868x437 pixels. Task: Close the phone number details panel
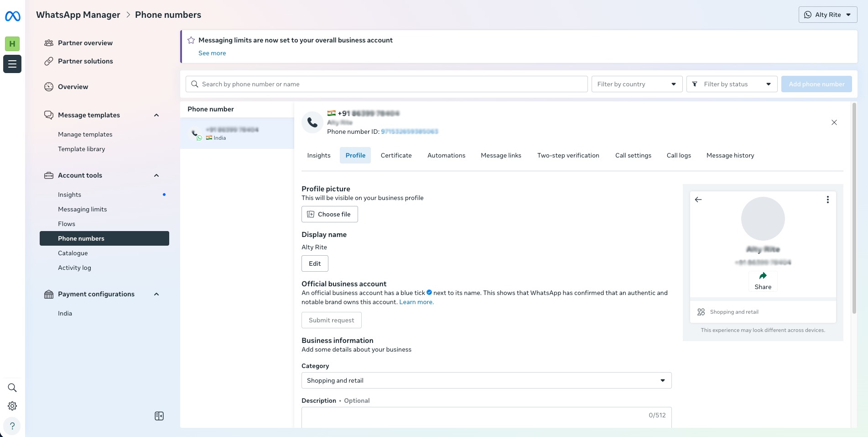[834, 122]
